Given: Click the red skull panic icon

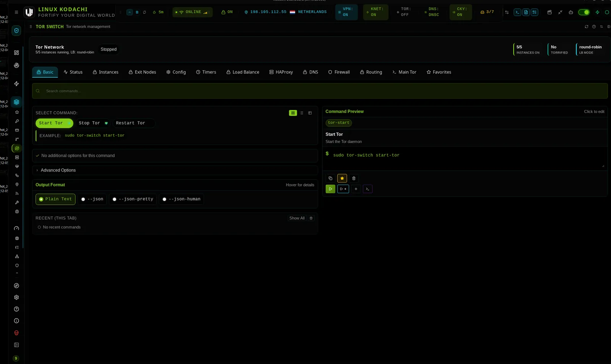Looking at the screenshot, I should coord(16,333).
